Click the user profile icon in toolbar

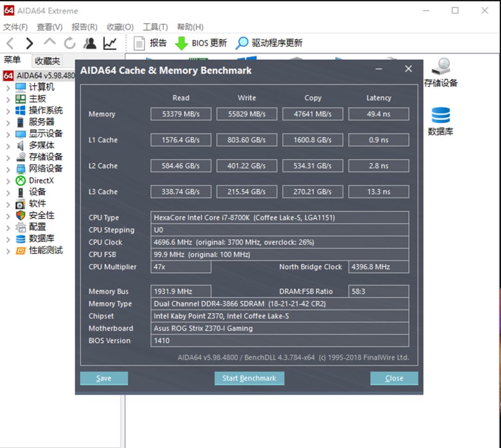tap(90, 43)
